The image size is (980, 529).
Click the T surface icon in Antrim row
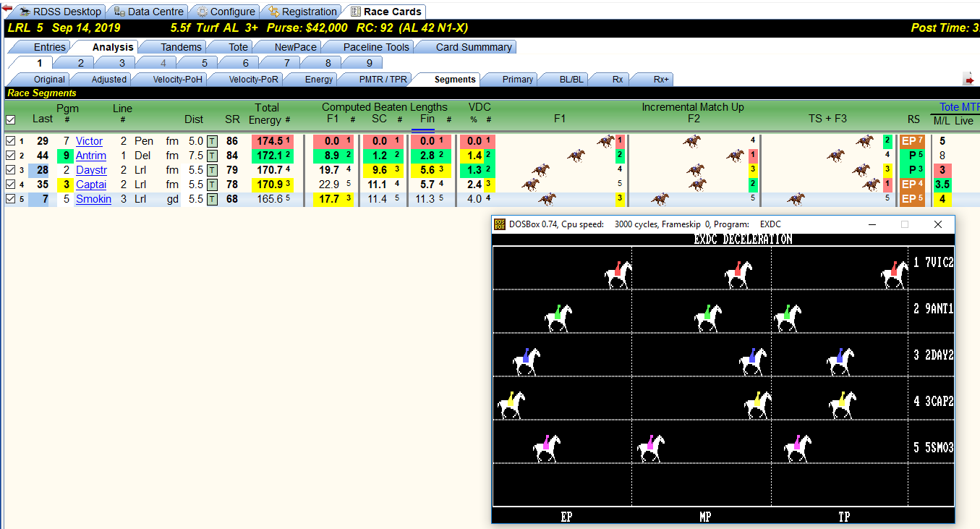(212, 156)
